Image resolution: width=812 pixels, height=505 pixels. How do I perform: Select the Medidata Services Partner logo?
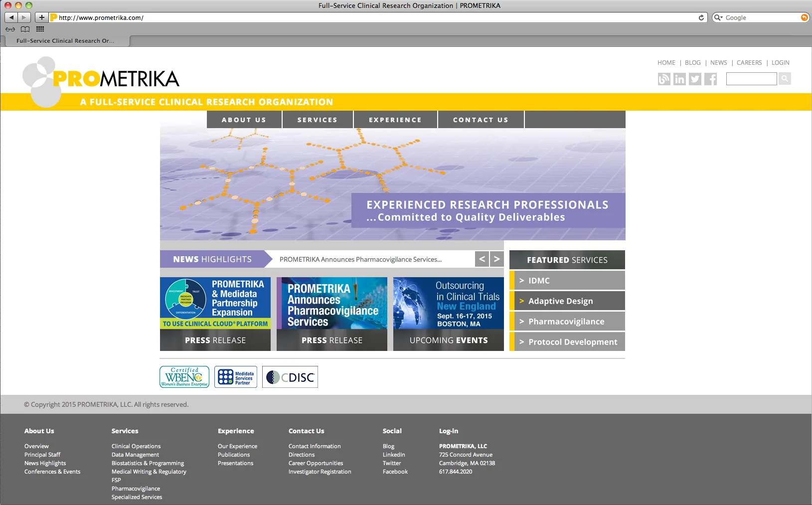coord(236,377)
